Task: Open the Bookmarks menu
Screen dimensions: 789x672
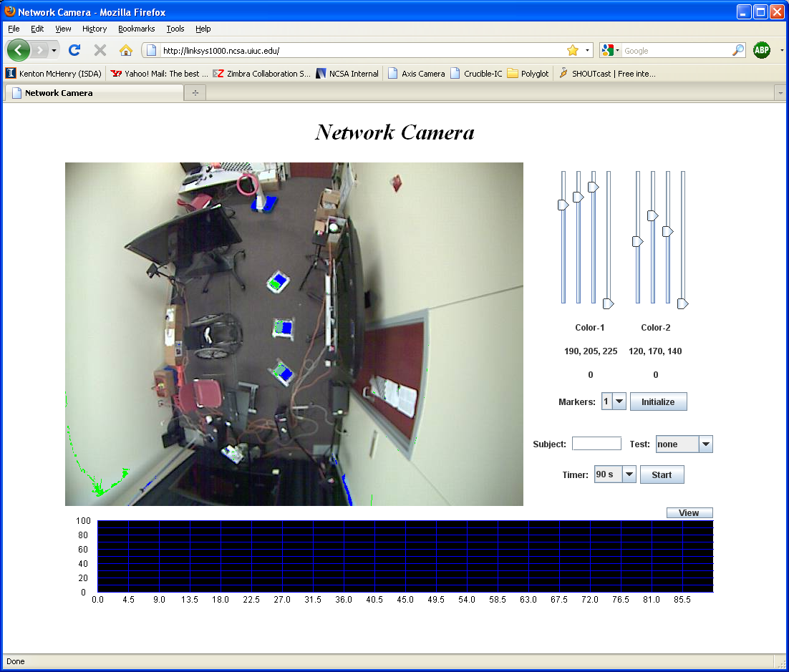Action: click(x=136, y=29)
